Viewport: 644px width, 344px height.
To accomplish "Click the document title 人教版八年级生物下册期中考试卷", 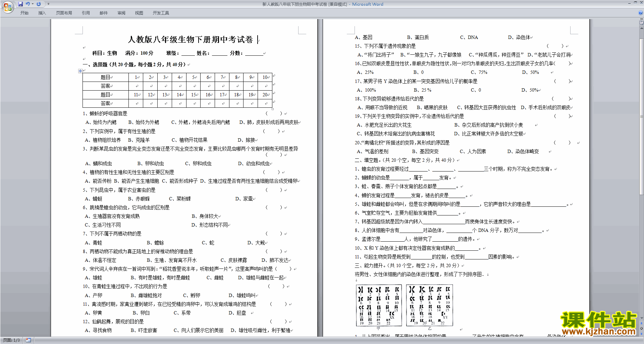I will [x=190, y=40].
